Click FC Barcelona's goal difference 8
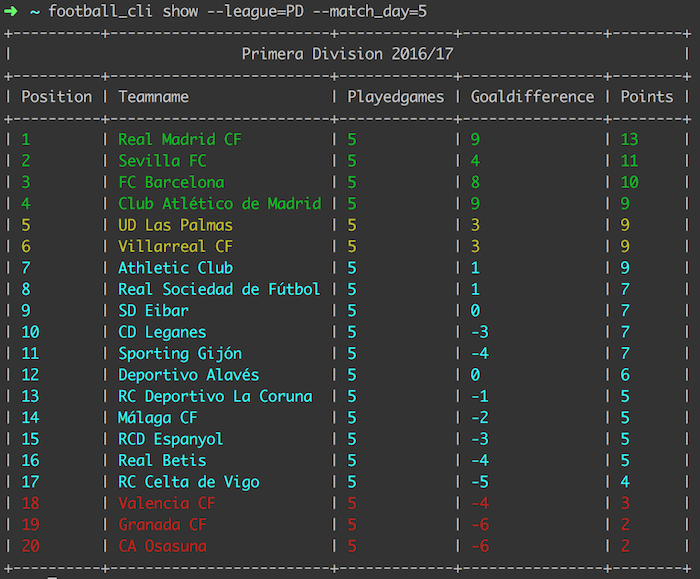 pyautogui.click(x=475, y=182)
